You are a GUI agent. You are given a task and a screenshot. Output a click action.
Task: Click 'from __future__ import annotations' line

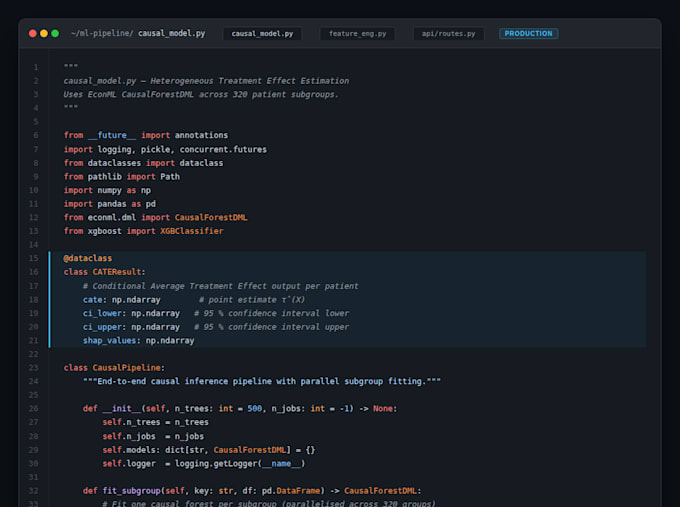[x=146, y=135]
